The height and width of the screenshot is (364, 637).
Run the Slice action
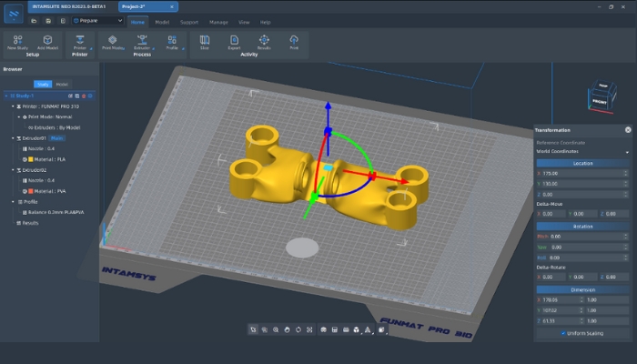point(205,40)
